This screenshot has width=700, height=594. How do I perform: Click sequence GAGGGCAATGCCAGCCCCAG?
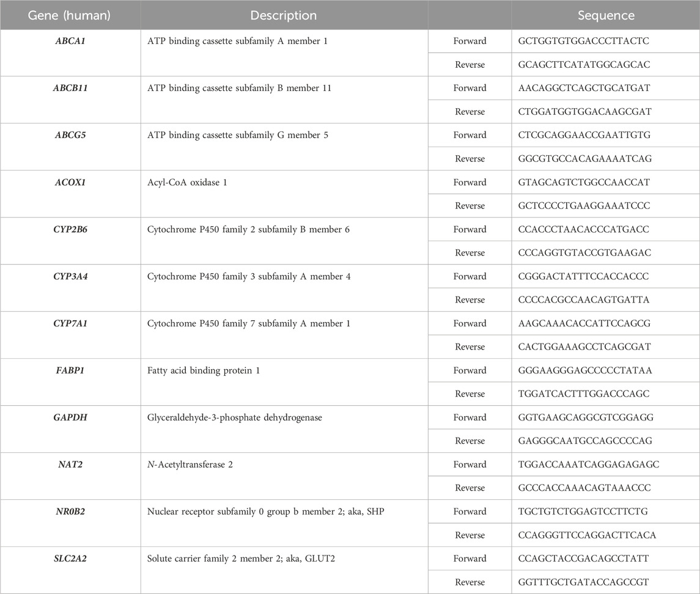coord(585,441)
